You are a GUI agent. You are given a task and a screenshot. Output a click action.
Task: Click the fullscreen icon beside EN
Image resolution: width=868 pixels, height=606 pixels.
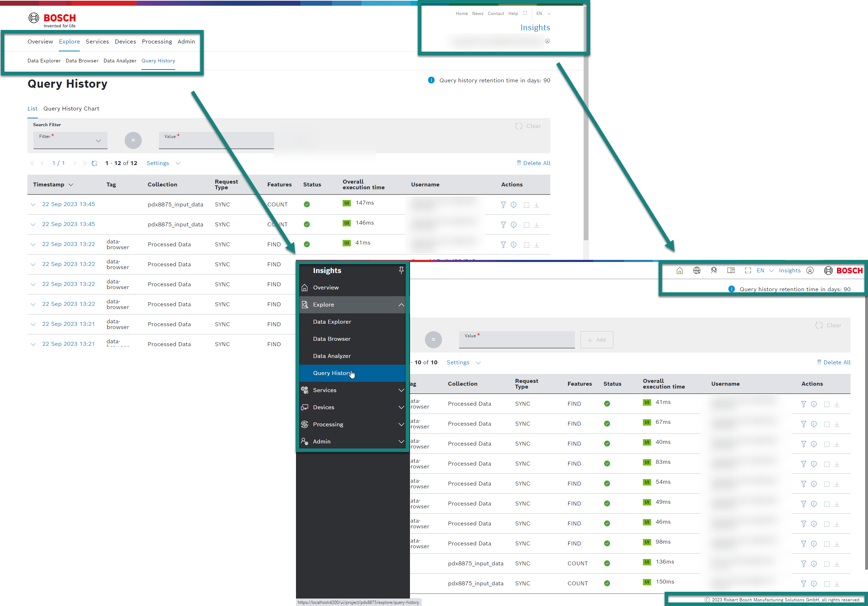(x=747, y=271)
